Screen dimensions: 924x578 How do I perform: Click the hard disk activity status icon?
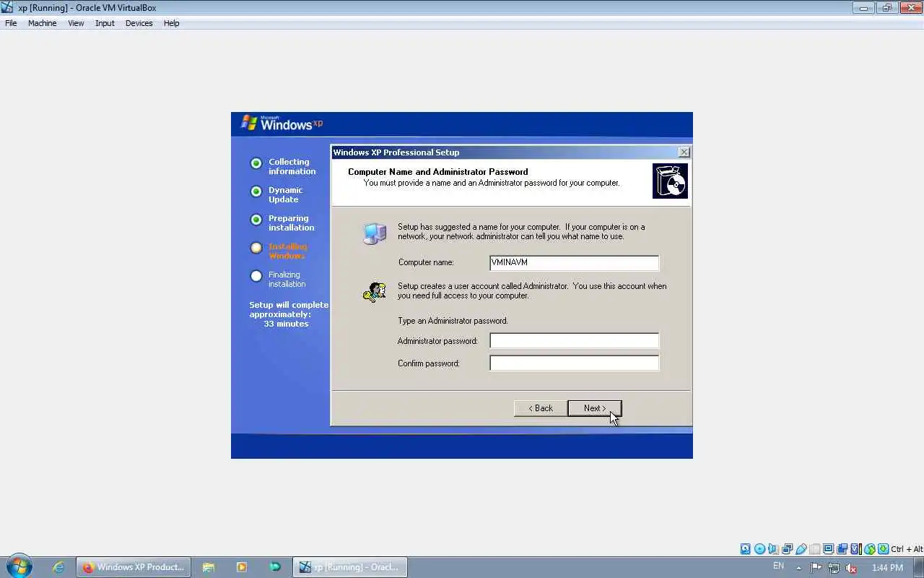tap(746, 549)
